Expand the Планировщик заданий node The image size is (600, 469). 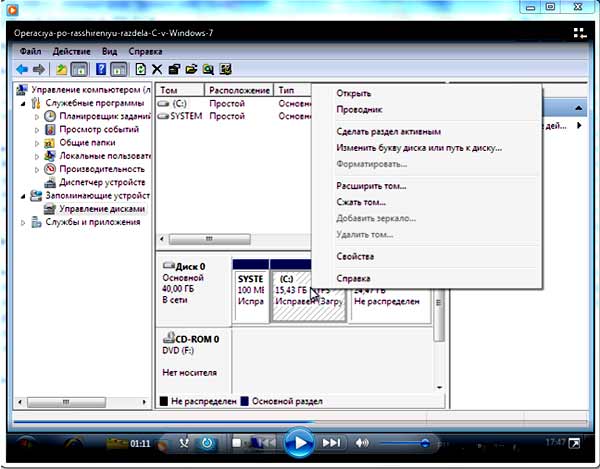[x=37, y=116]
